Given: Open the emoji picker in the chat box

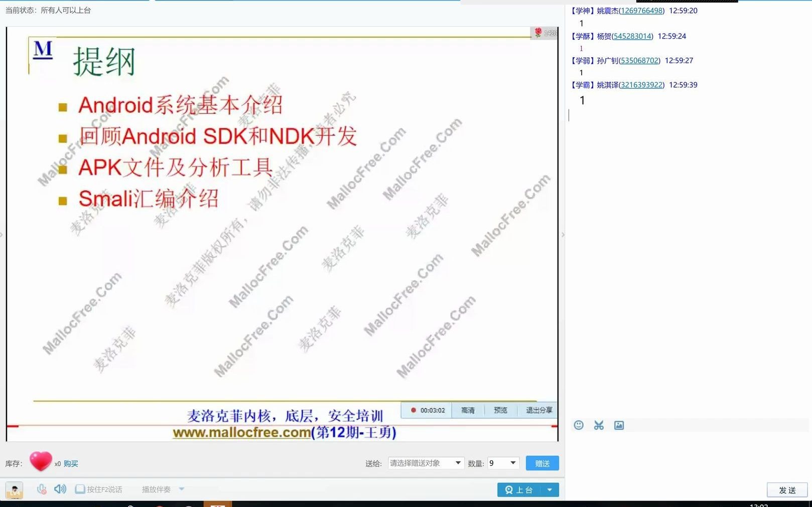Looking at the screenshot, I should 579,425.
